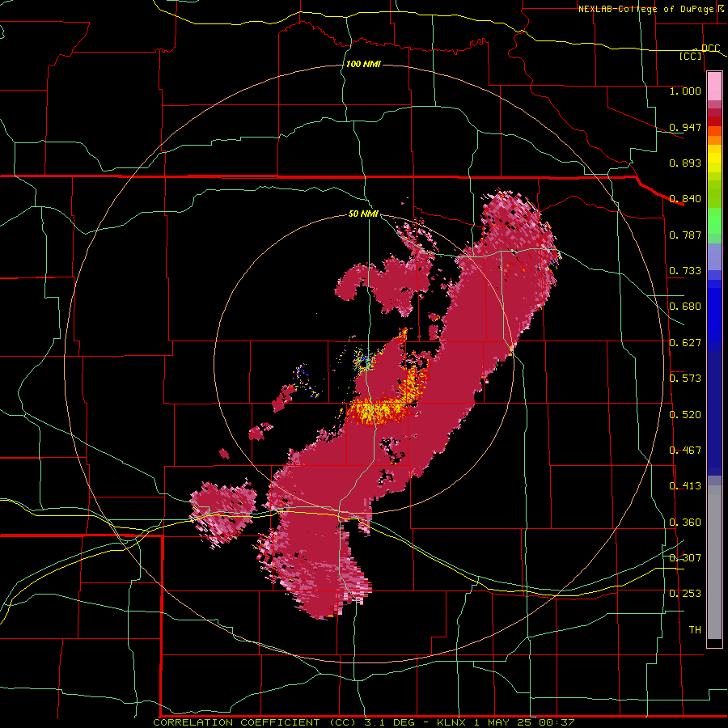Viewport: 728px width, 728px height.
Task: Click the 0.573 scale value
Action: tap(685, 379)
